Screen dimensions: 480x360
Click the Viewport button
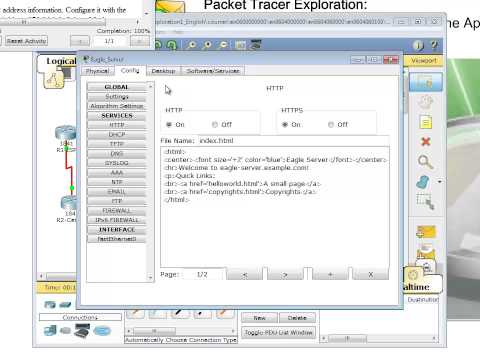[424, 61]
